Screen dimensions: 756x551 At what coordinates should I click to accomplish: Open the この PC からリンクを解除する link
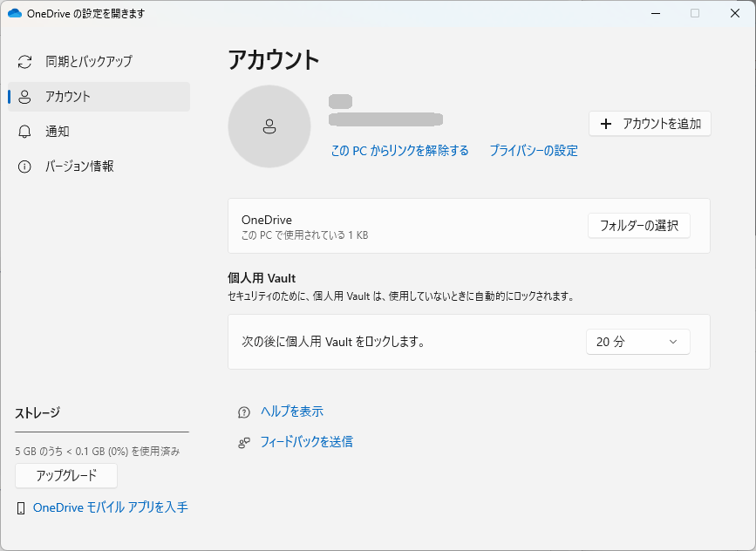click(x=400, y=150)
